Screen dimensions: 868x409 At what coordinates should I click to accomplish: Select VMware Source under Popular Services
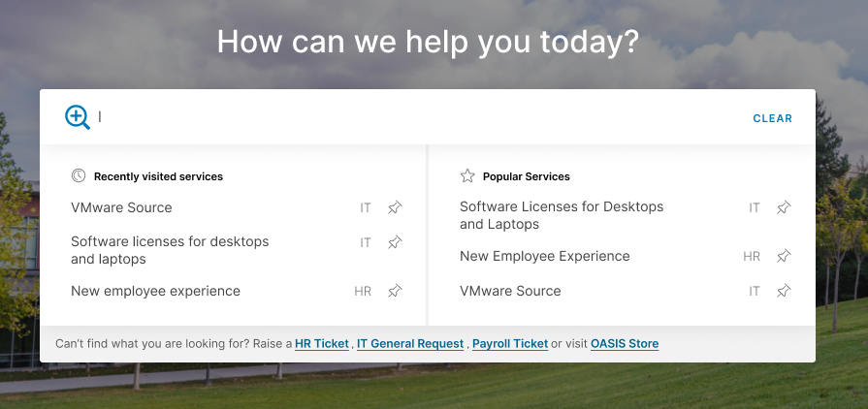pos(510,291)
